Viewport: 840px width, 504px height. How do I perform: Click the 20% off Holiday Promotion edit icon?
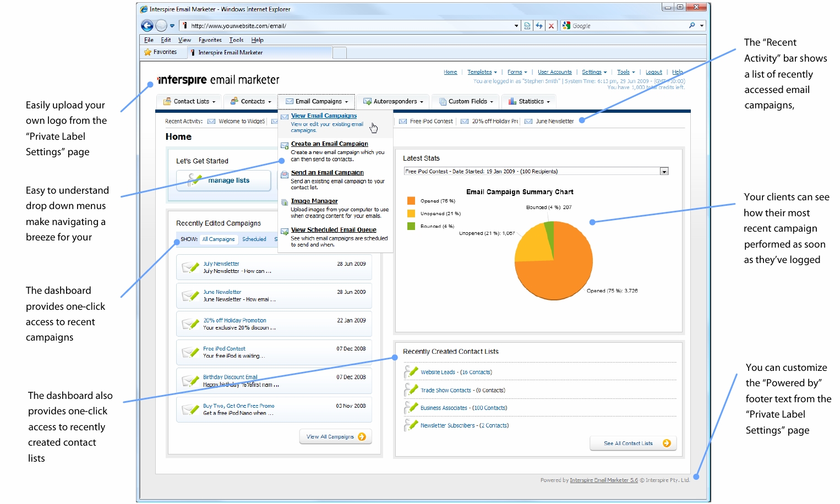pos(190,324)
